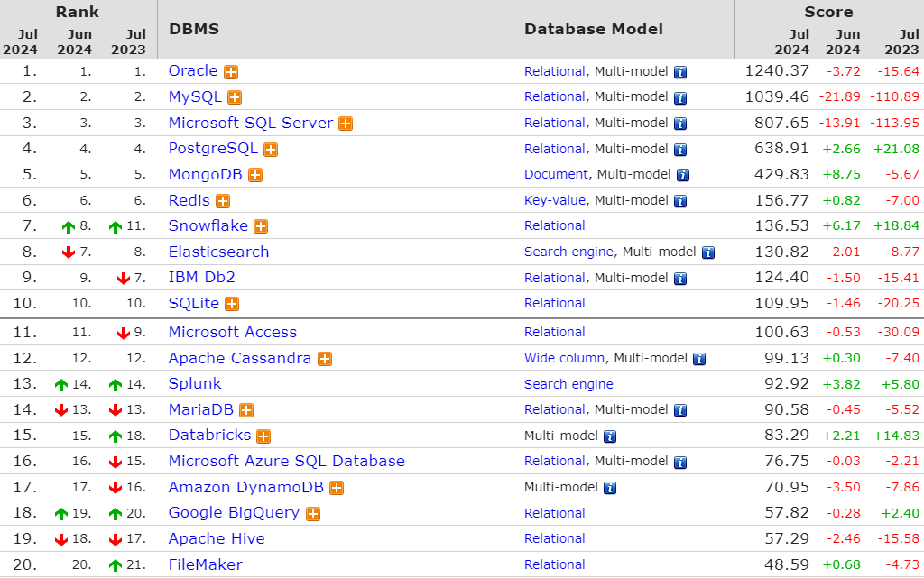This screenshot has height=578, width=924.
Task: Click the plus icon beside MongoDB
Action: [x=255, y=176]
